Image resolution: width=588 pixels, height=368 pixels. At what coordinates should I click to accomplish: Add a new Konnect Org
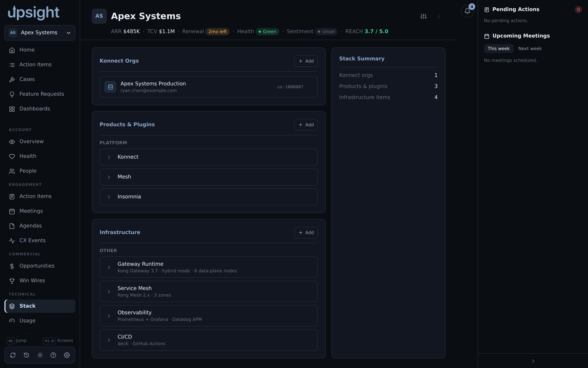click(x=306, y=61)
